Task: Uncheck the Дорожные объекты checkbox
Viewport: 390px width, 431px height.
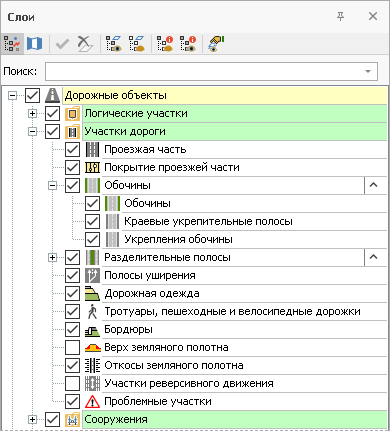Action: click(33, 96)
